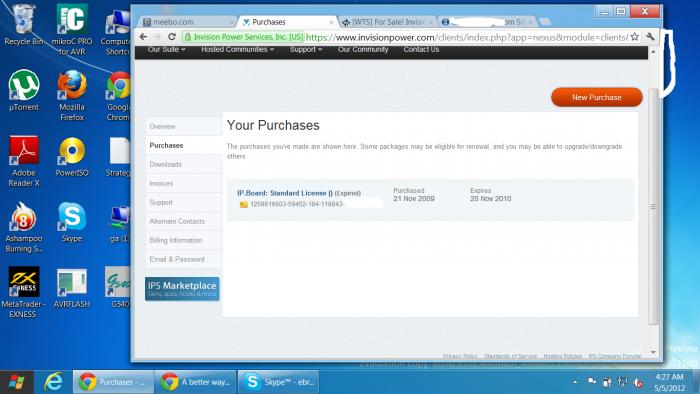Open MetaTrader EXNESS desktop shortcut
Image resolution: width=700 pixels, height=394 pixels.
click(23, 292)
